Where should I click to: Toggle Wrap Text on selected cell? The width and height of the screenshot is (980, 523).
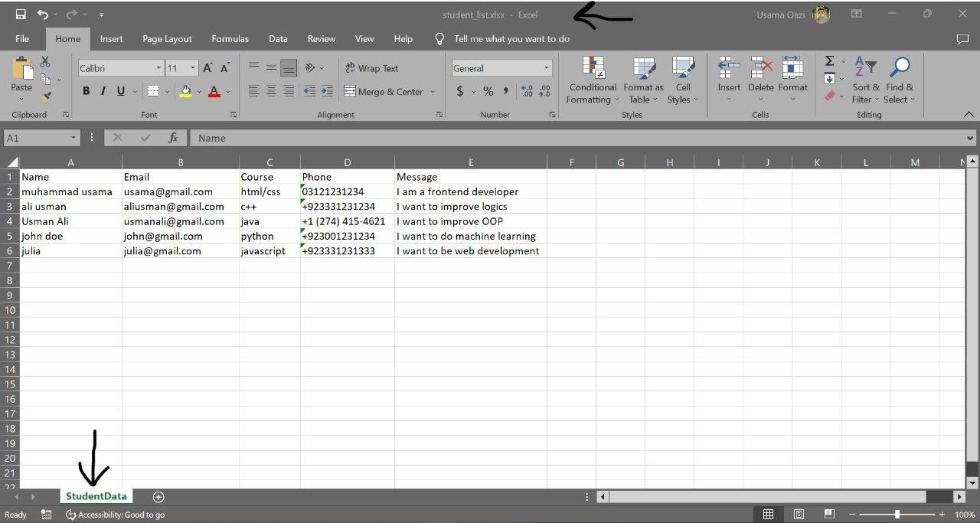coord(371,68)
